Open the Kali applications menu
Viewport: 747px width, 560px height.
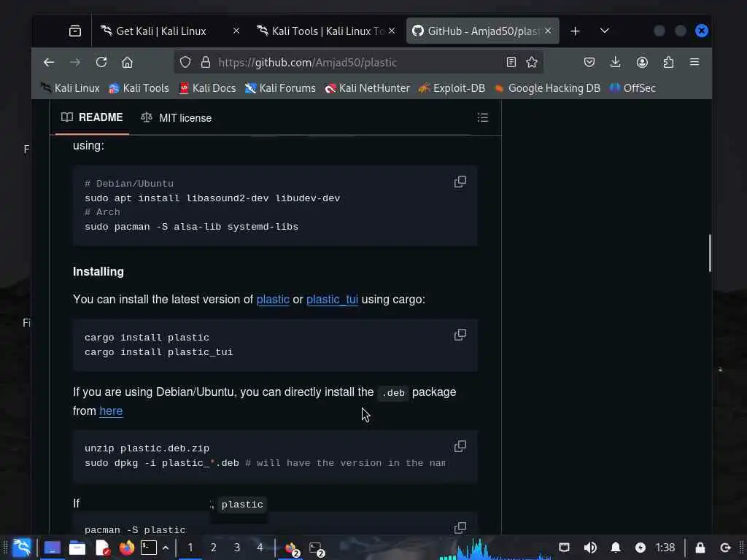(x=22, y=548)
